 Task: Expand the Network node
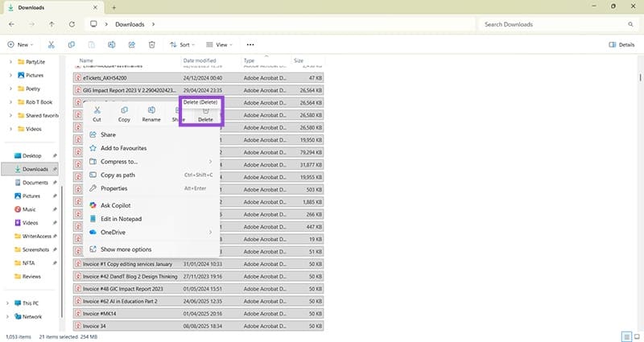pyautogui.click(x=7, y=316)
